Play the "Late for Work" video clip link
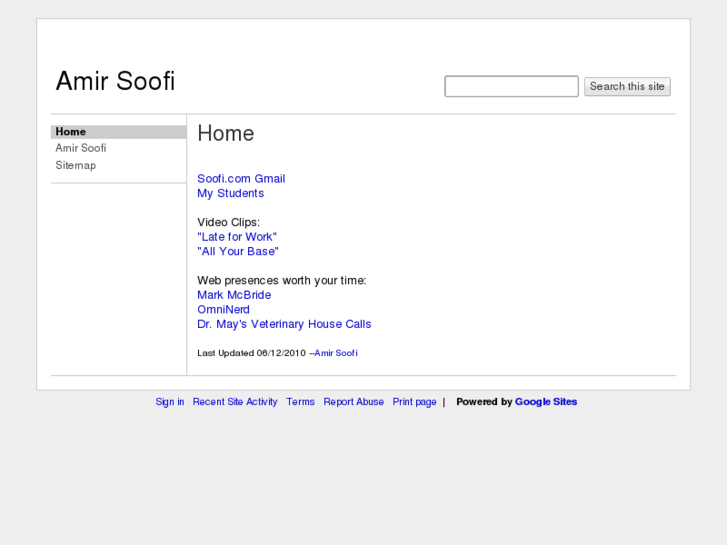 click(x=237, y=237)
